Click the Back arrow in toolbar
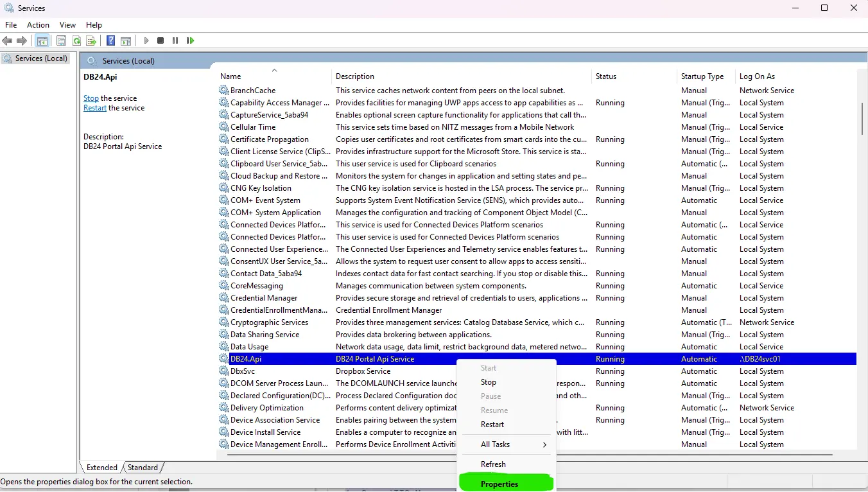Image resolution: width=868 pixels, height=492 pixels. point(8,40)
